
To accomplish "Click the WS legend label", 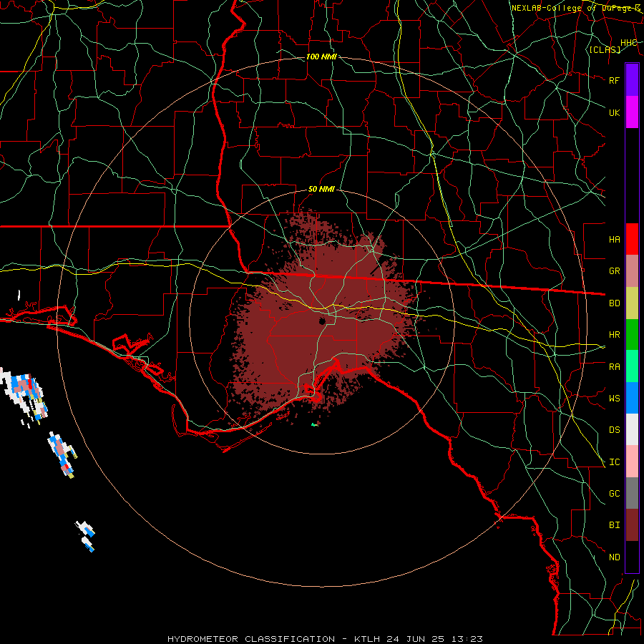I will [x=614, y=399].
